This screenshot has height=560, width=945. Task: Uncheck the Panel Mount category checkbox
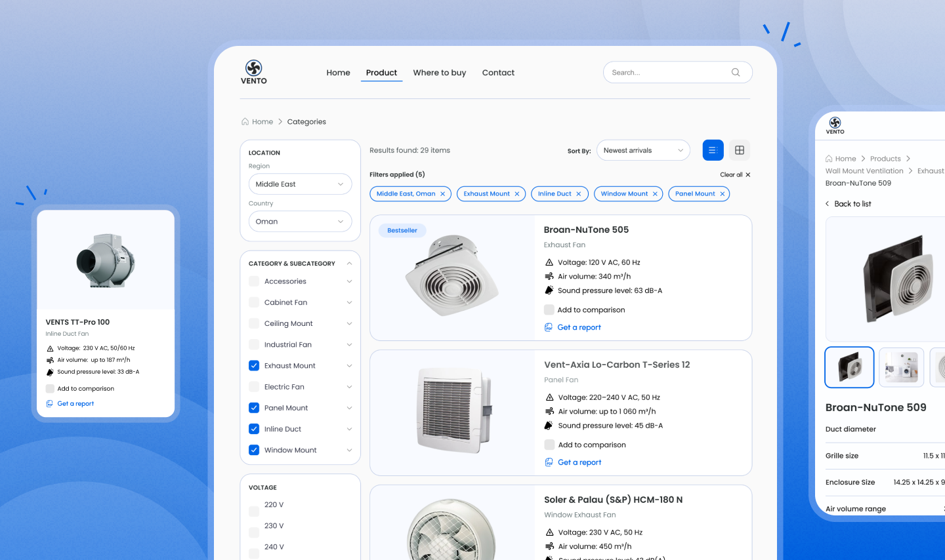254,408
